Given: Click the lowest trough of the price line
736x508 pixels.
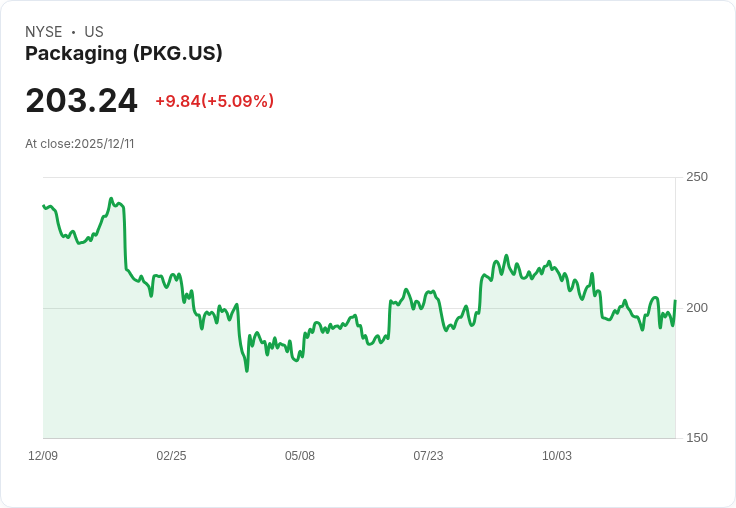Looking at the screenshot, I should (246, 371).
